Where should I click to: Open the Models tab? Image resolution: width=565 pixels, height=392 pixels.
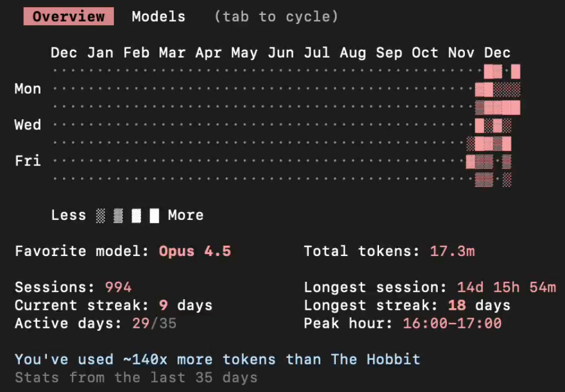pos(158,17)
